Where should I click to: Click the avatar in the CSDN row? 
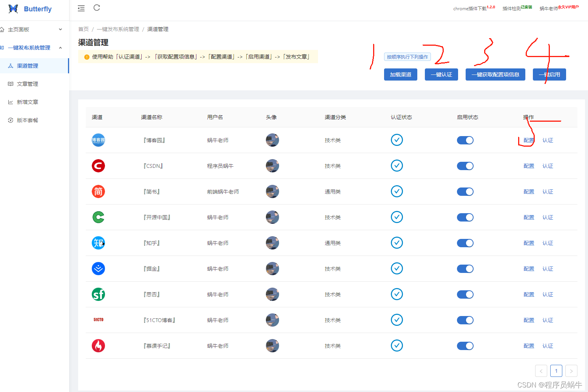click(272, 166)
